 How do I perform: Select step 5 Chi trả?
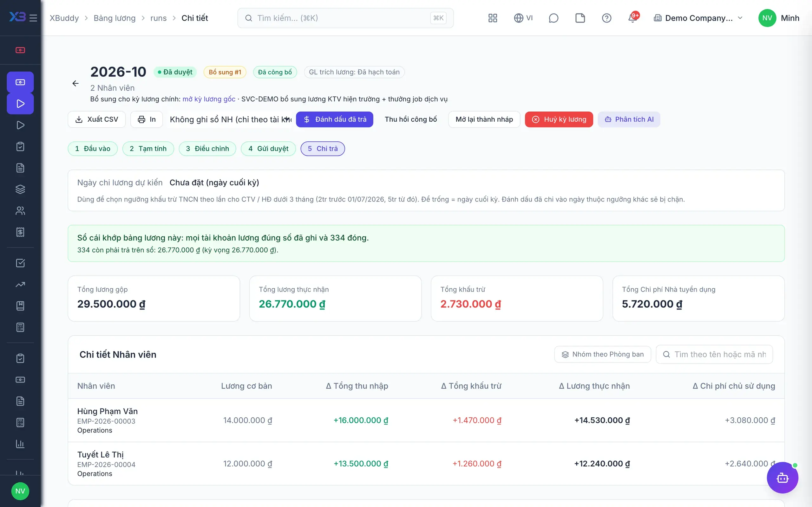[x=323, y=149]
